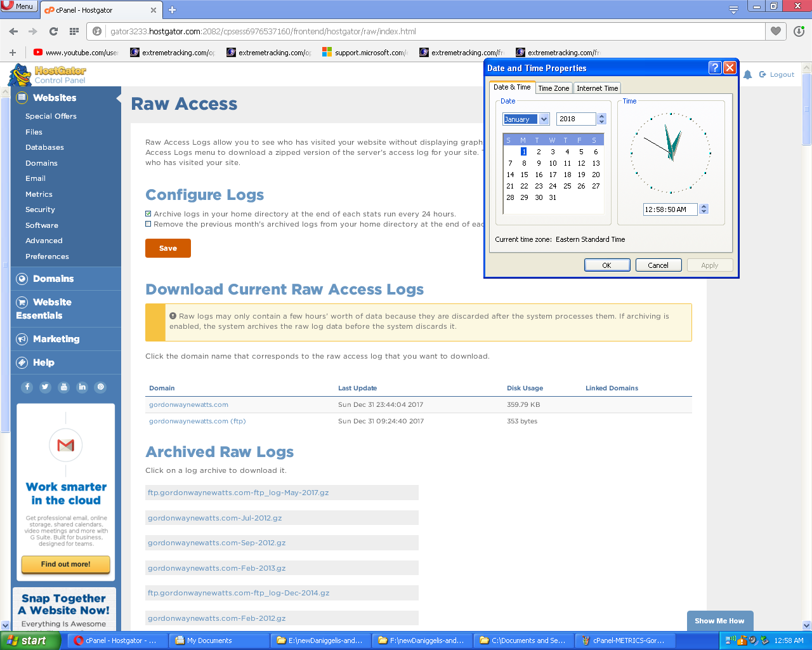Enable Remove previous month's archived logs checkbox

tap(148, 224)
